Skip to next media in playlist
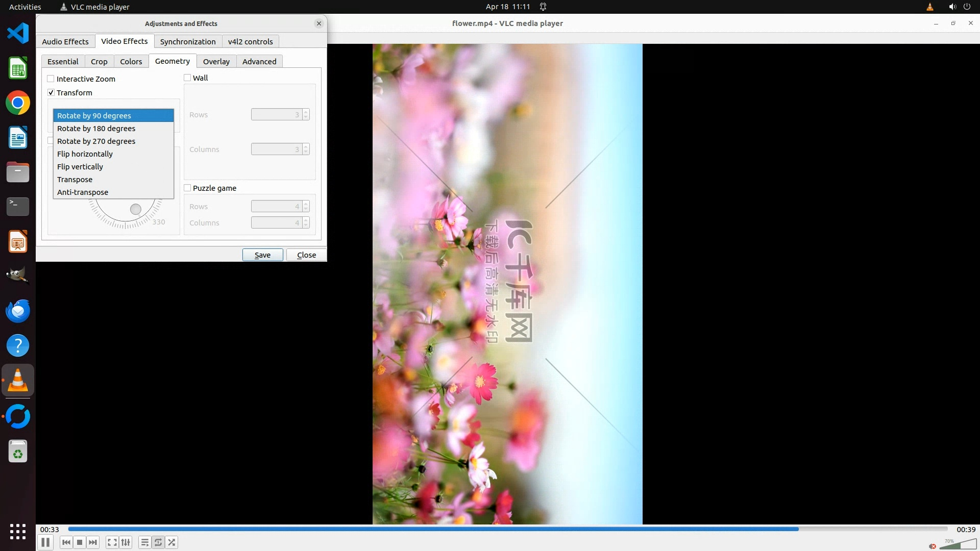Screen dimensions: 980x551 [93, 542]
